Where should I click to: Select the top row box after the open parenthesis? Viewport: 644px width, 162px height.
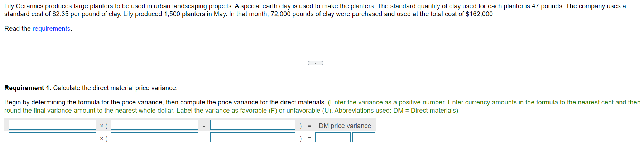tap(154, 125)
